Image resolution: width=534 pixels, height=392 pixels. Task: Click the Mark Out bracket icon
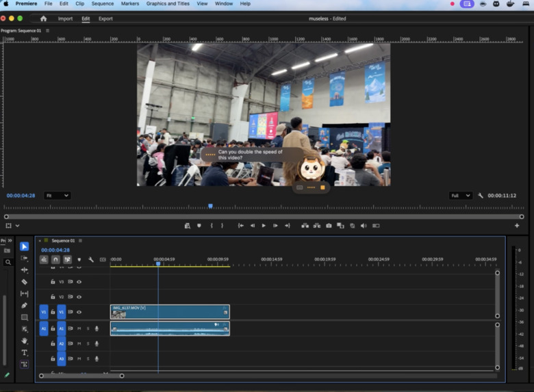point(222,226)
